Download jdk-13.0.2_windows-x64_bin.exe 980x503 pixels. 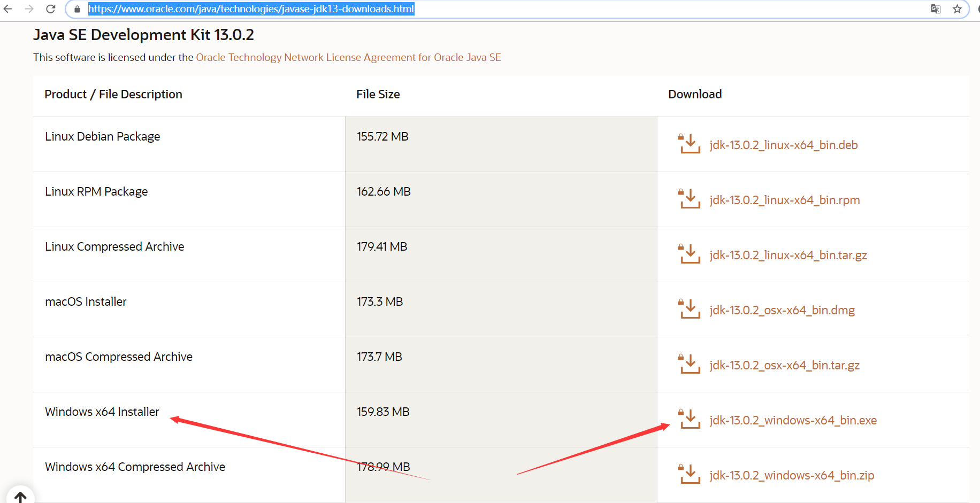793,420
